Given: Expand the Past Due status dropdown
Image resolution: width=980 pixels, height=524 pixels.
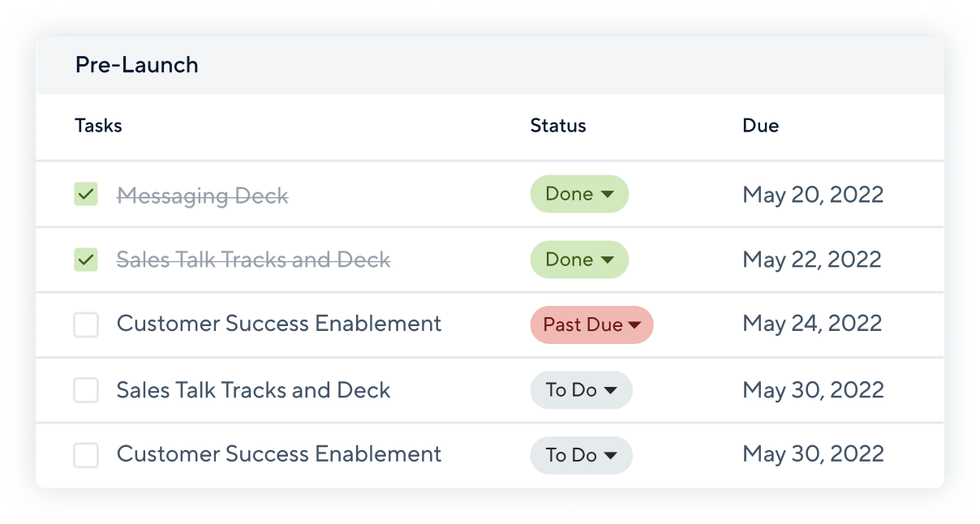Looking at the screenshot, I should pos(592,324).
